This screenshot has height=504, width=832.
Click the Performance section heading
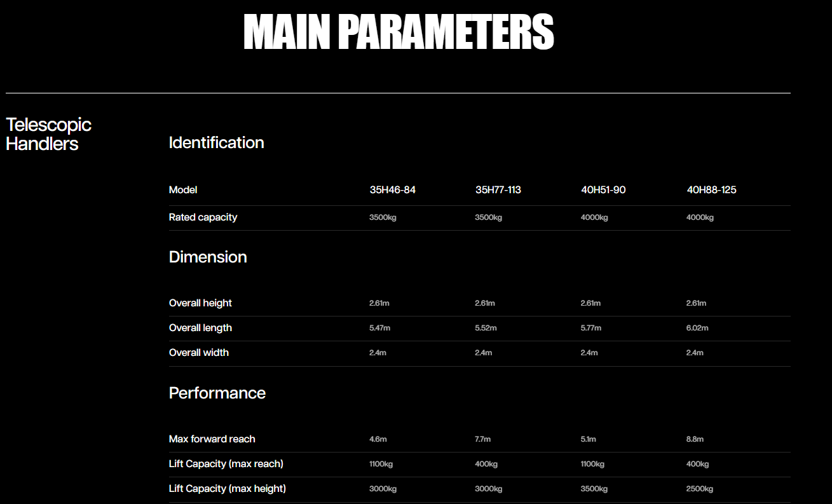point(217,393)
